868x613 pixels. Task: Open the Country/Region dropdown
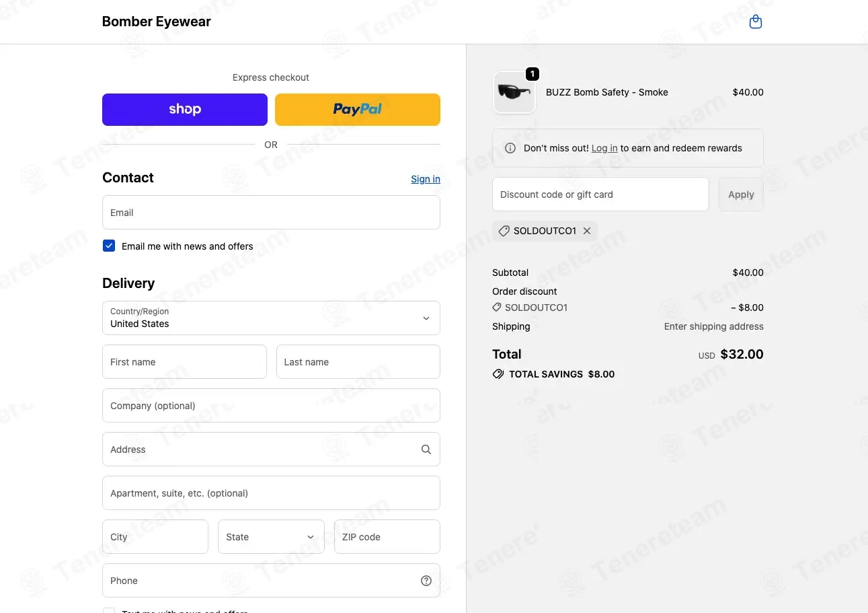271,318
